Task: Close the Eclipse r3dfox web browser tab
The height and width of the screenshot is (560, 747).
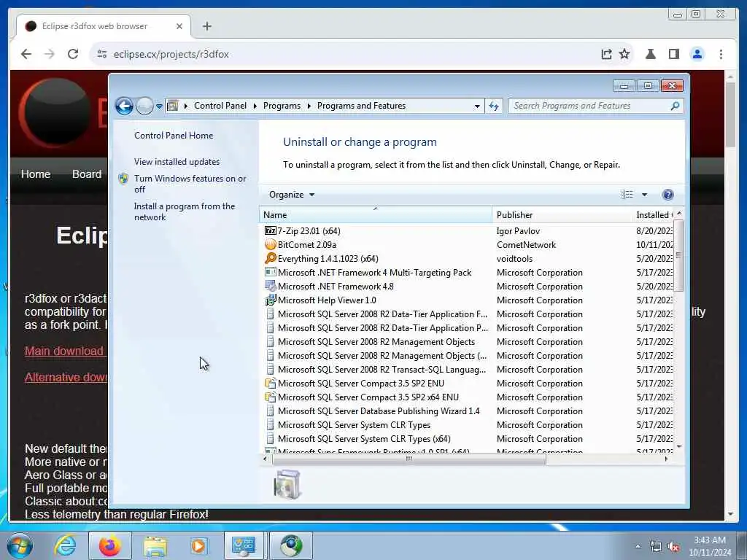Action: tap(179, 26)
